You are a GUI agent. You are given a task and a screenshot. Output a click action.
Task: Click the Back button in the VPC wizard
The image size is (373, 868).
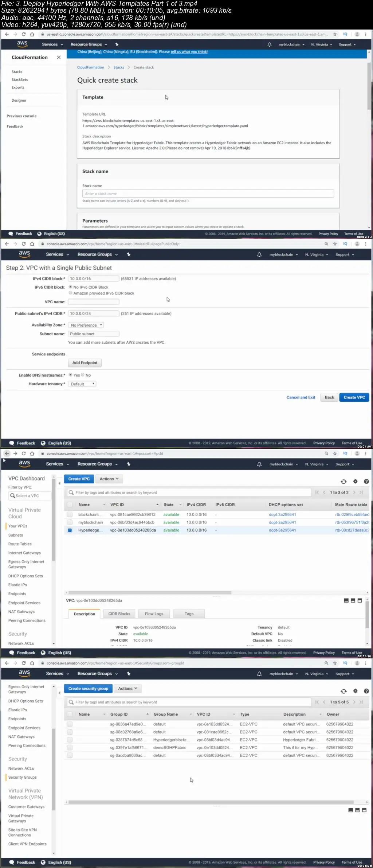coord(329,397)
